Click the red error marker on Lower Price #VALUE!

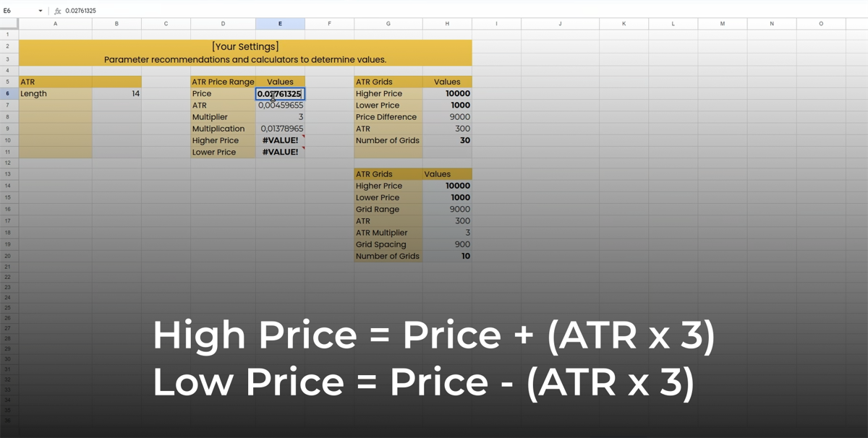coord(304,148)
